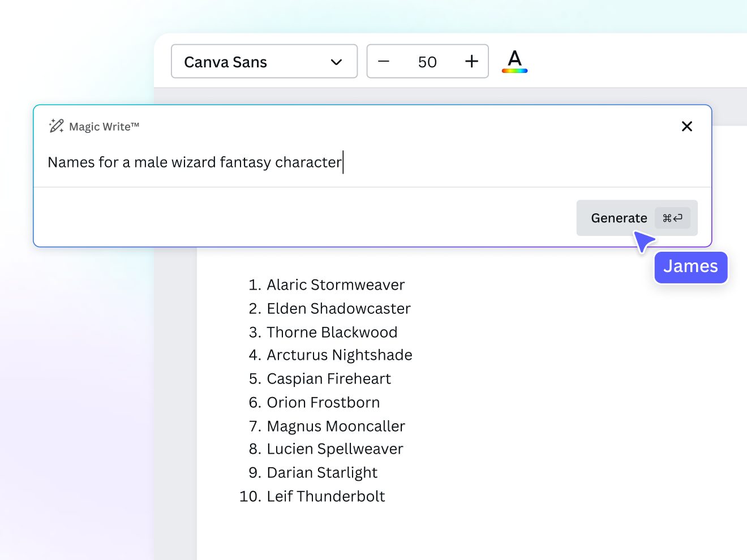747x560 pixels.
Task: Click the font size value 50
Action: click(x=428, y=62)
